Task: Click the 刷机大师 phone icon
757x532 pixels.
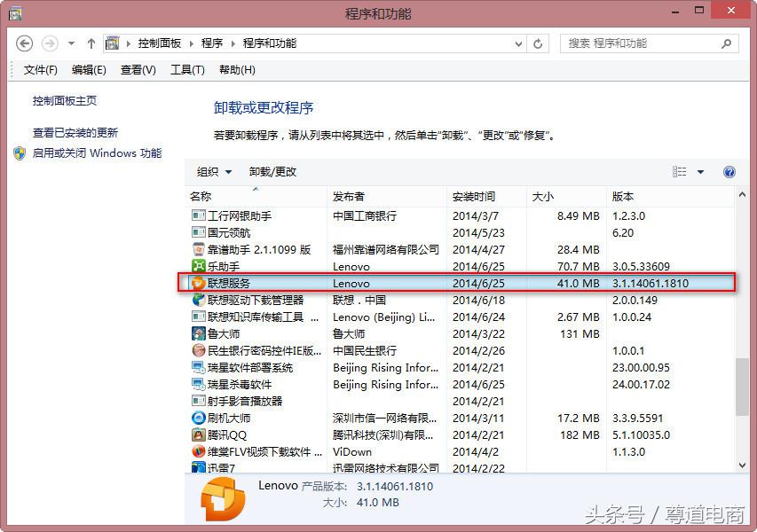Action: [x=198, y=418]
